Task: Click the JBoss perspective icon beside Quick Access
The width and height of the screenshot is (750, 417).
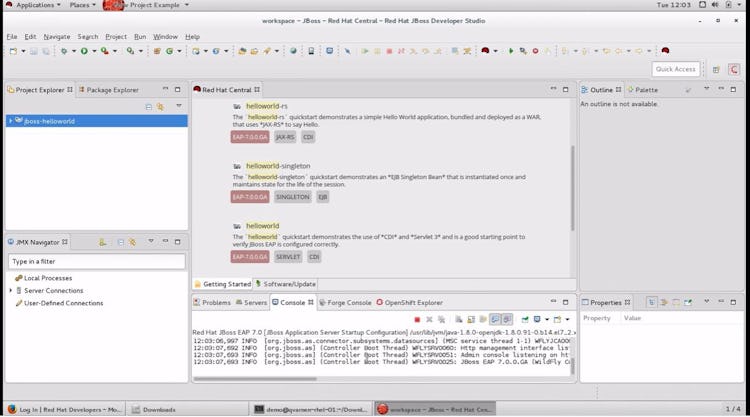Action: click(x=734, y=70)
